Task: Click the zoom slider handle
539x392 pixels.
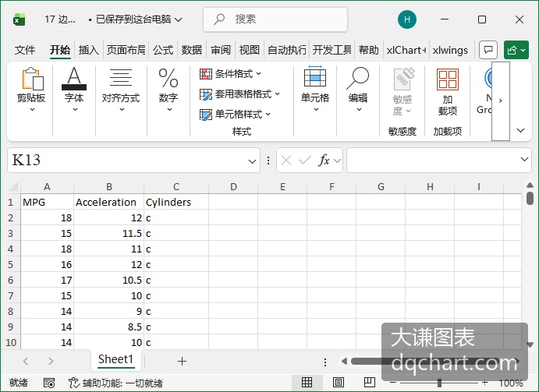Action: (439, 383)
